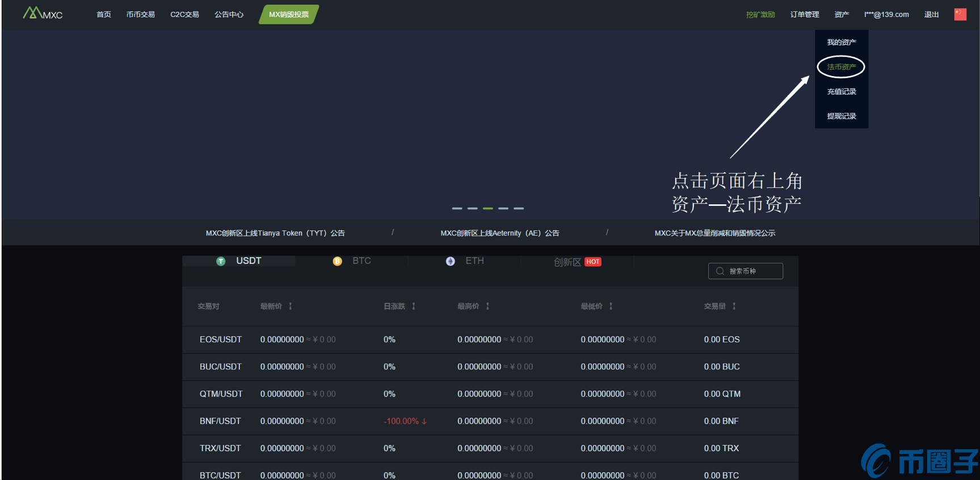Sort by 最高价 column arrows
Image resolution: width=980 pixels, height=480 pixels.
(x=487, y=306)
